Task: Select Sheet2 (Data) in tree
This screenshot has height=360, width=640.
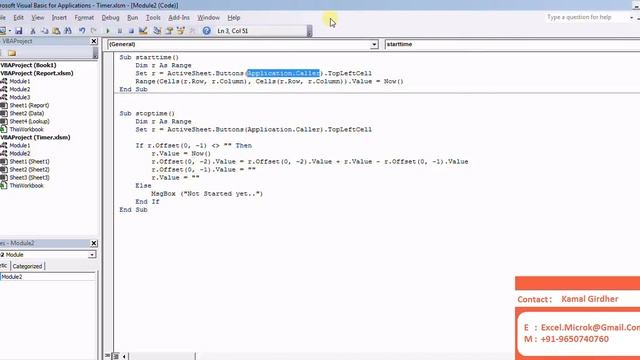Action: [x=27, y=113]
